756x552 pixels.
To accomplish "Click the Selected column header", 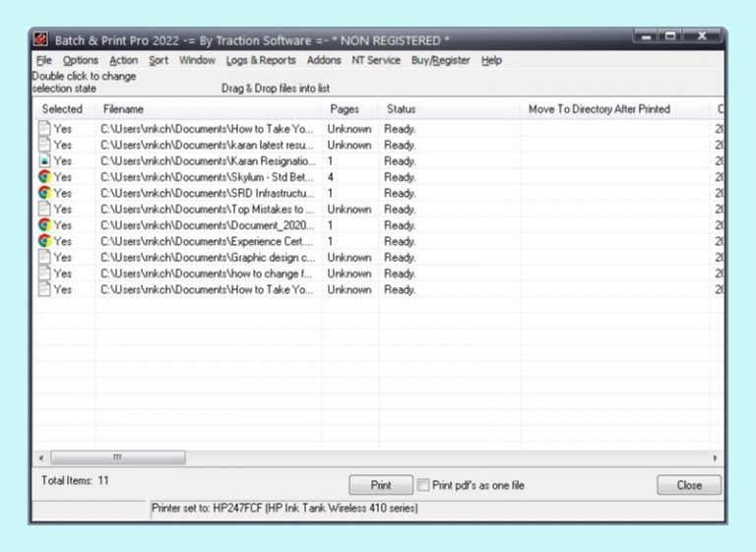I will pyautogui.click(x=63, y=109).
